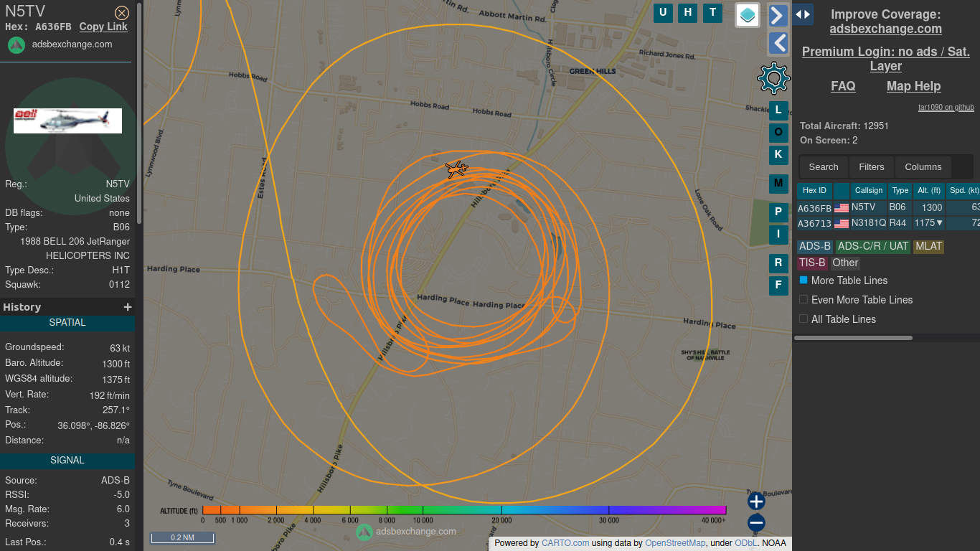Toggle the U map button
This screenshot has height=551, width=980.
(663, 12)
